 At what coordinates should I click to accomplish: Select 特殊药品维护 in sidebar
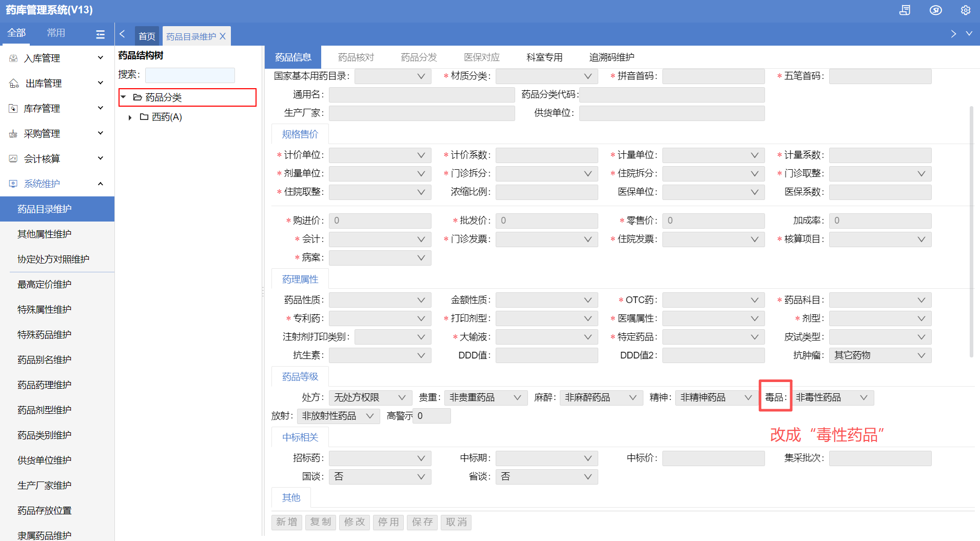tap(57, 335)
